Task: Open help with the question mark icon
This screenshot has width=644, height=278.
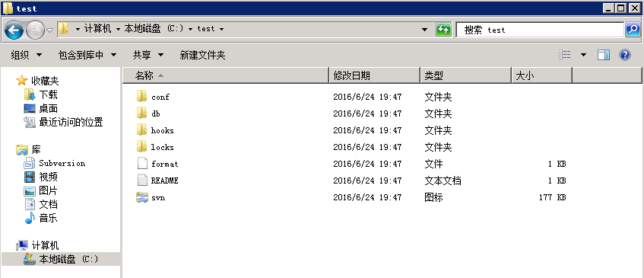Action: tap(625, 55)
